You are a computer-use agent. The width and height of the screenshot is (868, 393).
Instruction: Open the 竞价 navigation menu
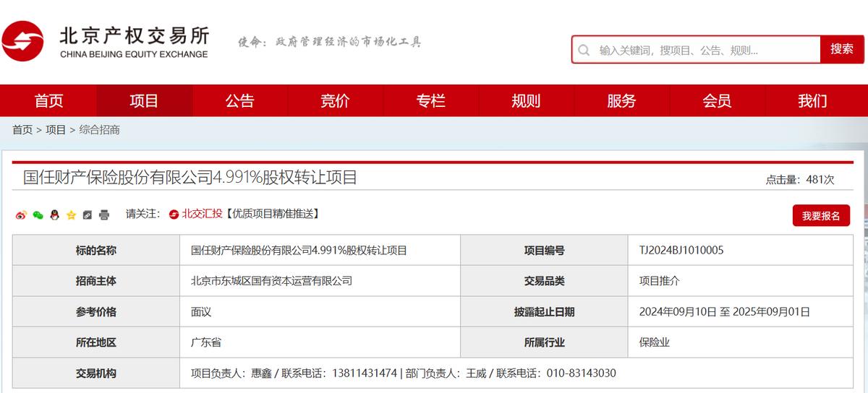[335, 100]
